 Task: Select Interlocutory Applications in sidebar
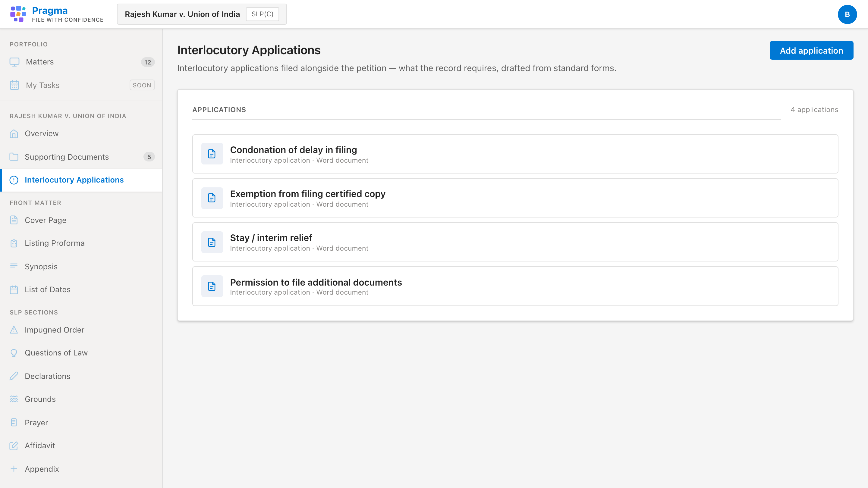81,180
